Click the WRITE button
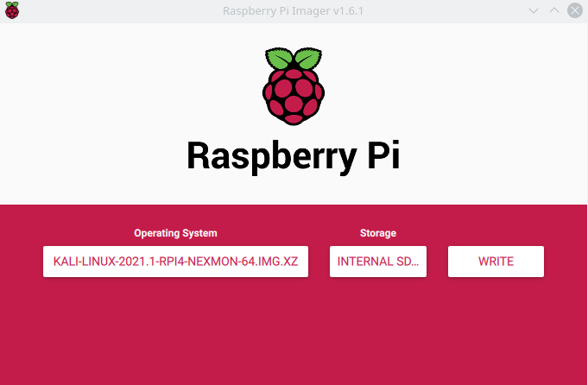588x385 pixels. point(496,262)
